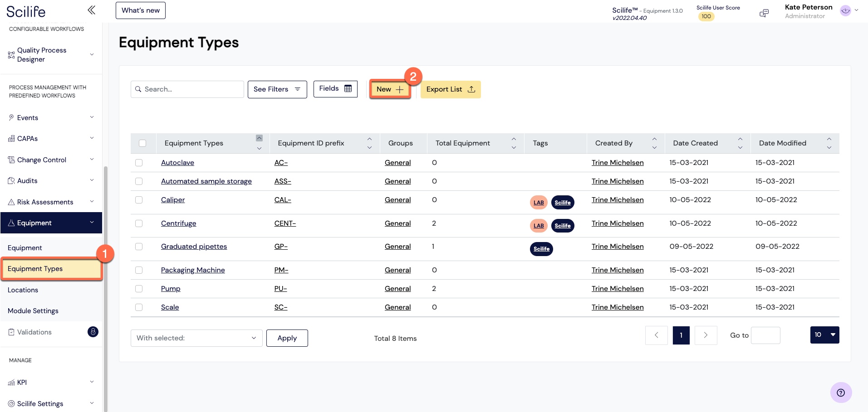Tick the checkbox for the Autoclave row
The height and width of the screenshot is (412, 868).
click(139, 163)
